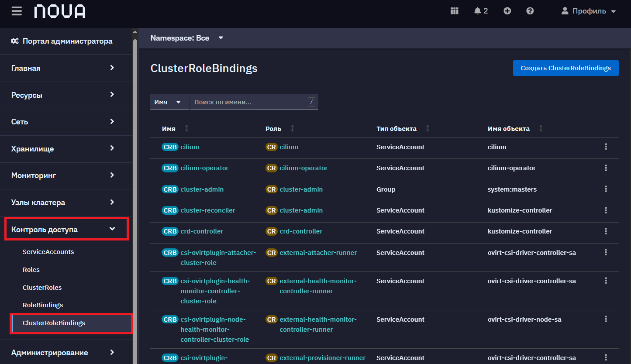This screenshot has width=631, height=364.
Task: Open the cilium-operator binding link
Action: [x=204, y=168]
